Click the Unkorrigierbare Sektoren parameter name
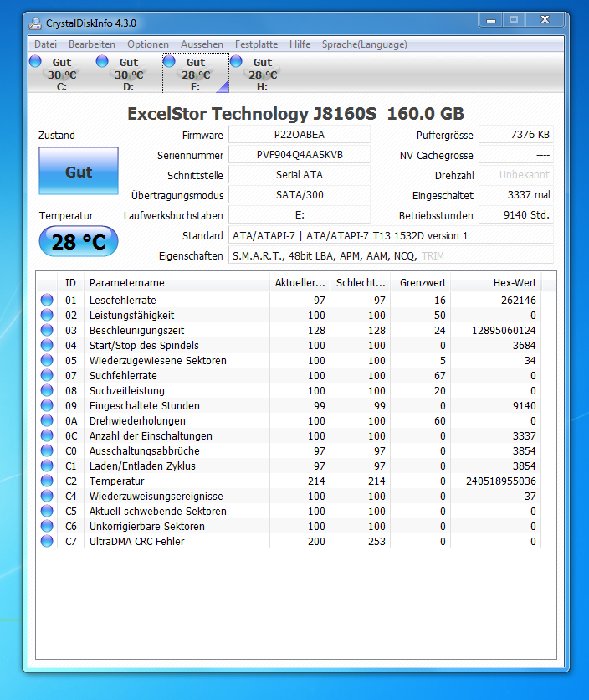 point(146,526)
